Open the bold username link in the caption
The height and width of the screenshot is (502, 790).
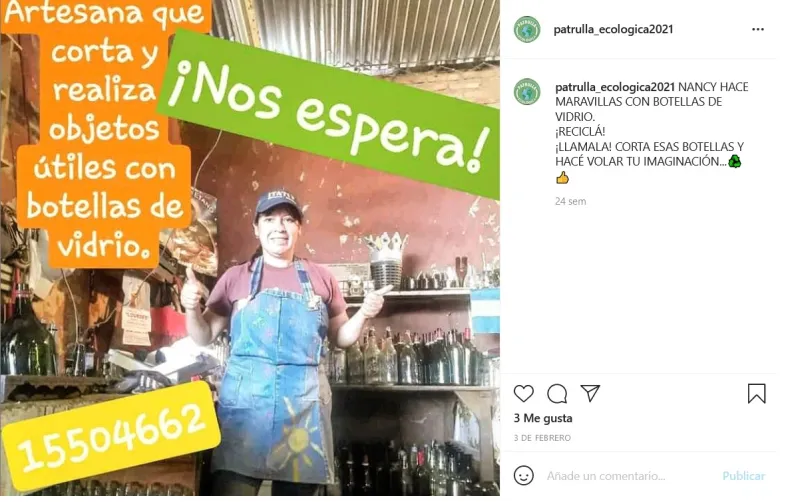click(615, 87)
